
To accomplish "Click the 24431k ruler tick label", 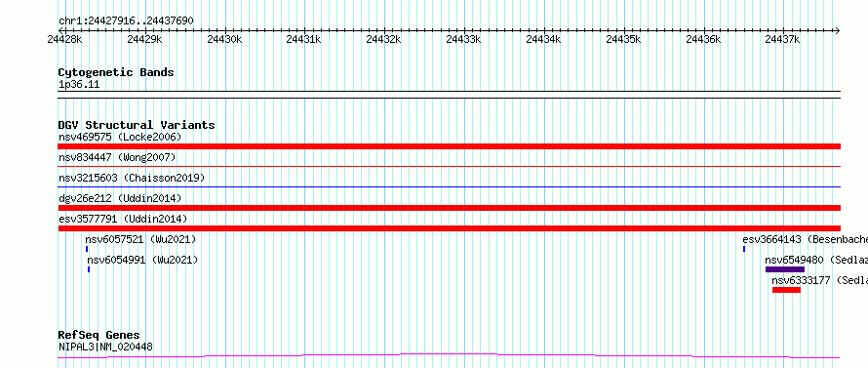I will 304,39.
